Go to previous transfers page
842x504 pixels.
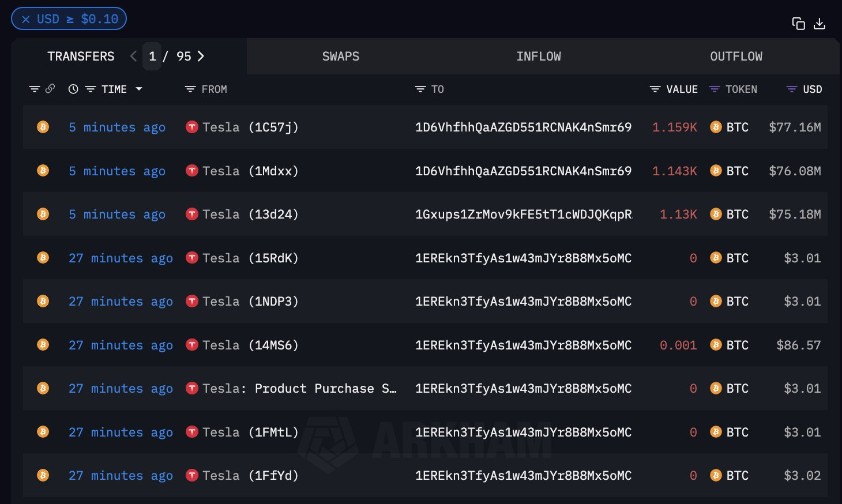pos(134,56)
